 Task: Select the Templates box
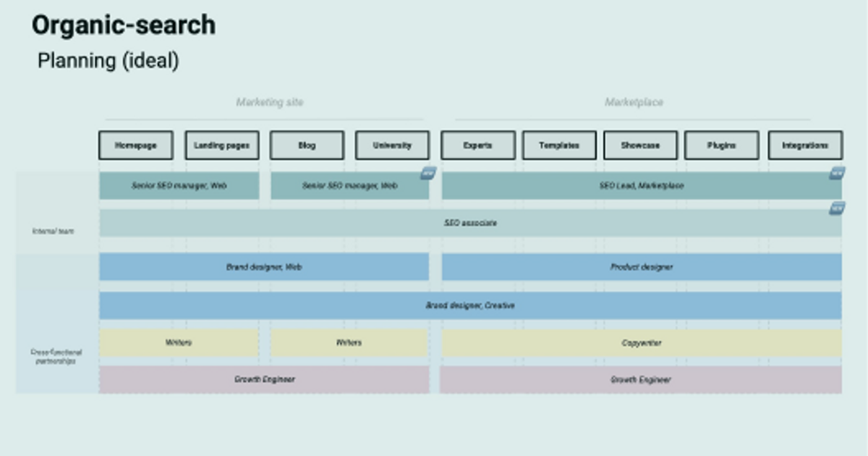point(559,145)
